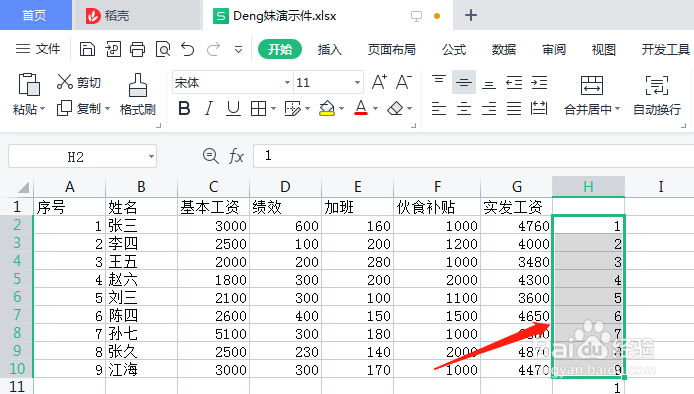Apply red font color
694x394 pixels.
pyautogui.click(x=361, y=108)
